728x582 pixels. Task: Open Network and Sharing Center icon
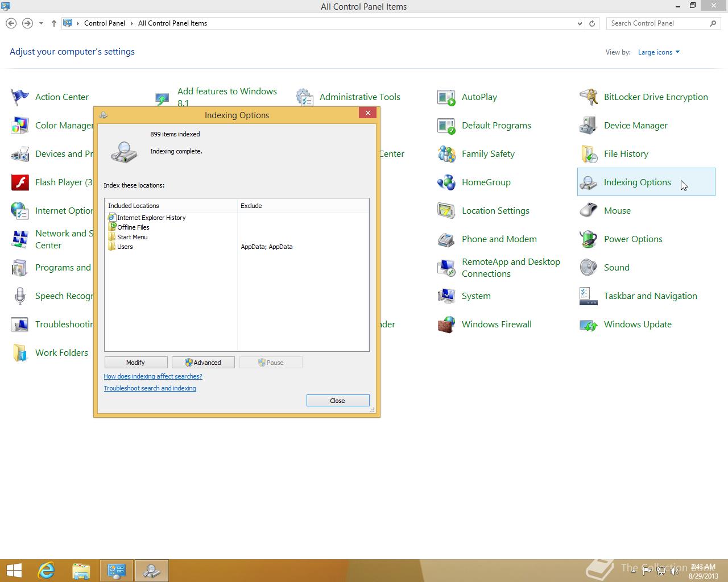click(20, 239)
